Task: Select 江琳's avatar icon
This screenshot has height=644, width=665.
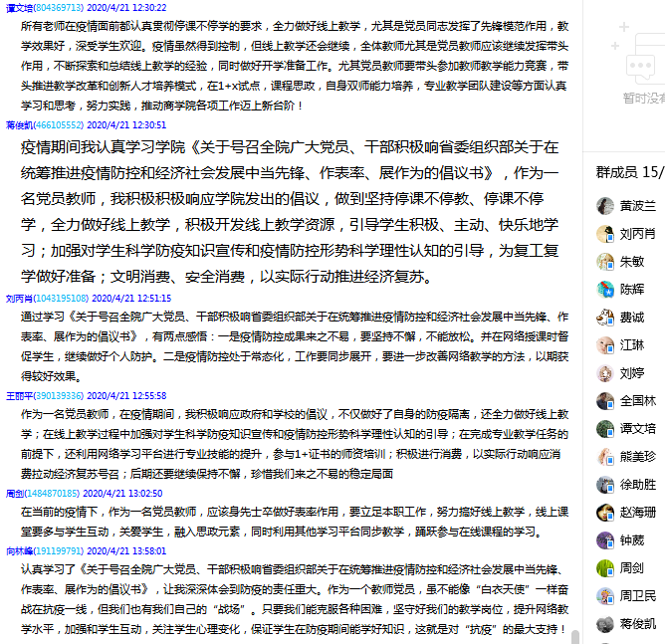Action: [x=605, y=345]
